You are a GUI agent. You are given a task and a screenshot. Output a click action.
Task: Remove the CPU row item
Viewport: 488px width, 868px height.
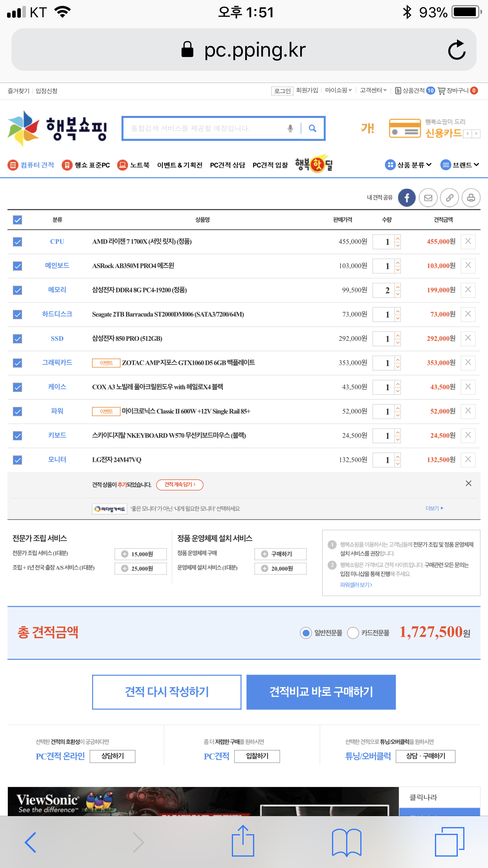point(468,241)
